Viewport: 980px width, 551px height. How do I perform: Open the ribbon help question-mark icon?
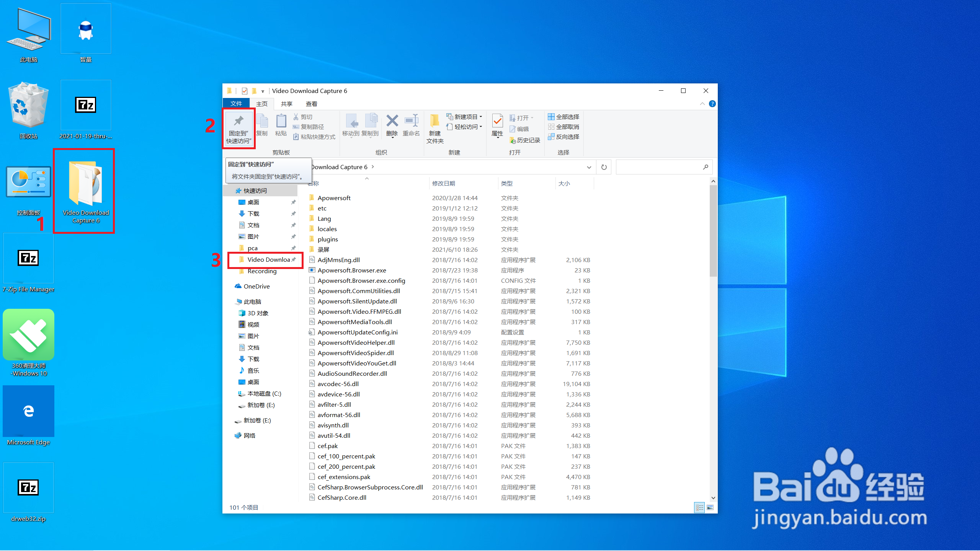click(712, 104)
